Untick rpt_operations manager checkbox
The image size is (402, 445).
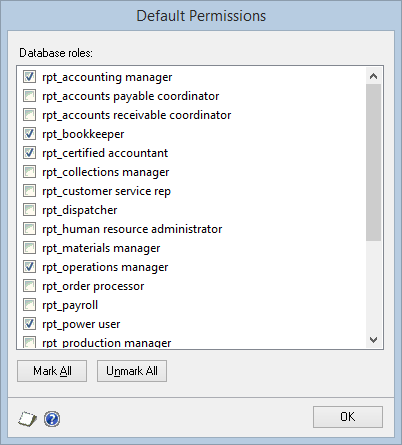coord(29,267)
